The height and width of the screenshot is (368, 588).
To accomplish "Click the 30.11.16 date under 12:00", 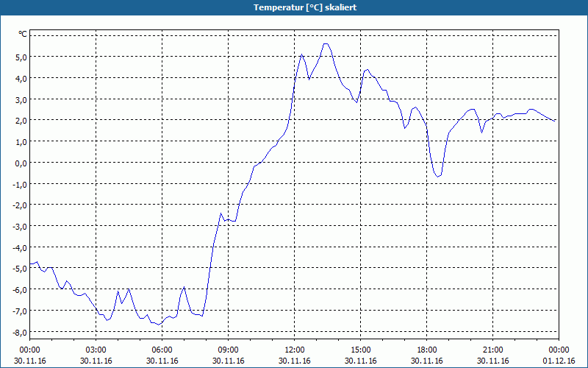I will point(295,361).
